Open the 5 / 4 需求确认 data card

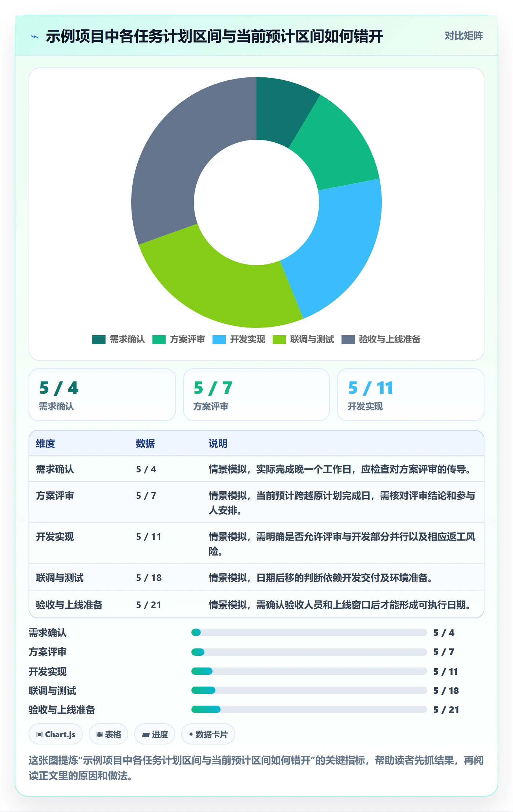102,395
